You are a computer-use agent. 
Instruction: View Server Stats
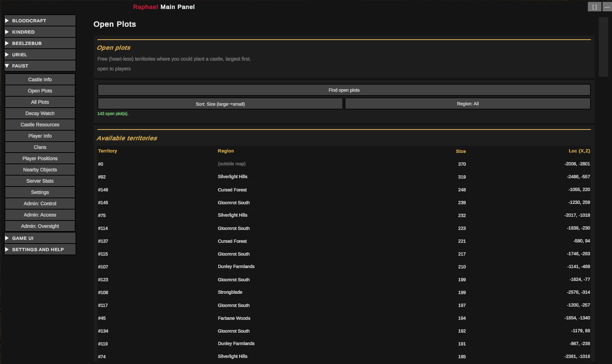tap(40, 181)
